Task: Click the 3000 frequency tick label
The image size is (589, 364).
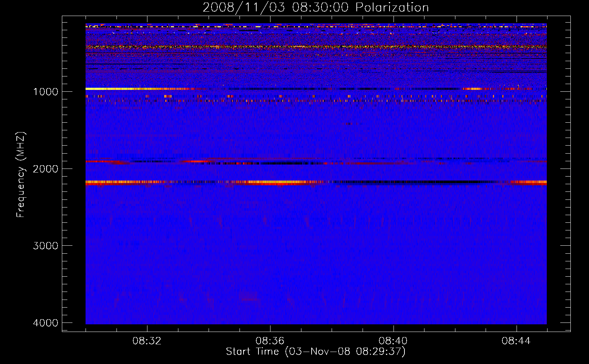Action: point(46,246)
